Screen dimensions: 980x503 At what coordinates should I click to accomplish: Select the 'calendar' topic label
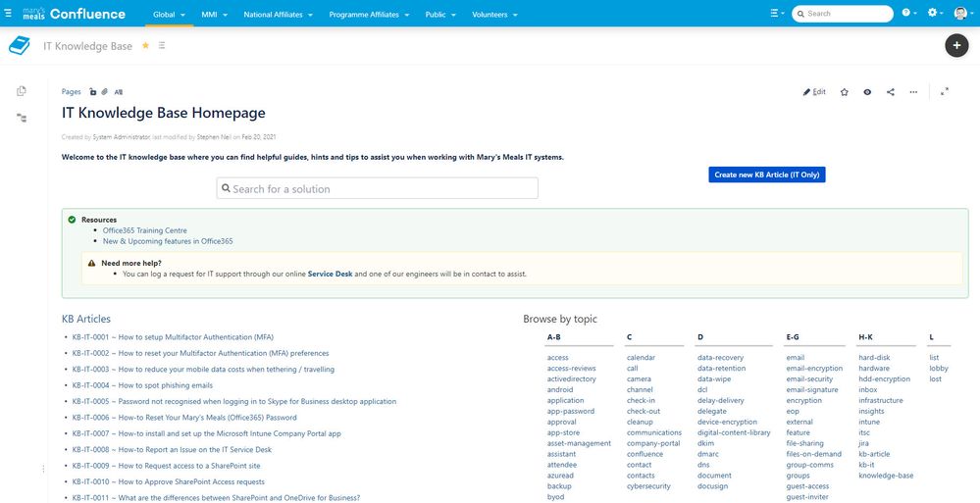coord(641,358)
